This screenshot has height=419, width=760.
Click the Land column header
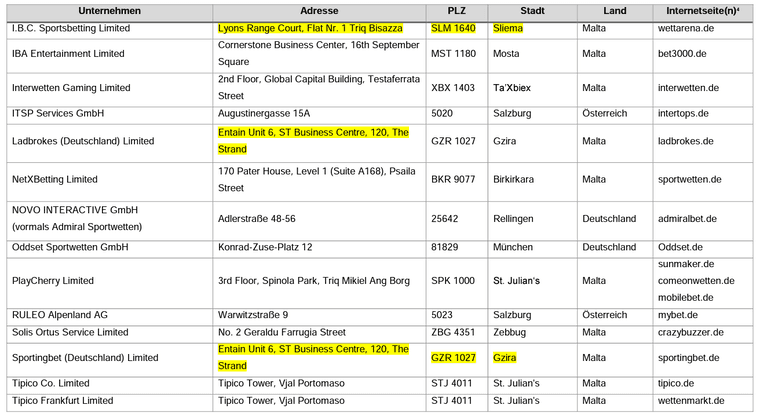coord(615,11)
